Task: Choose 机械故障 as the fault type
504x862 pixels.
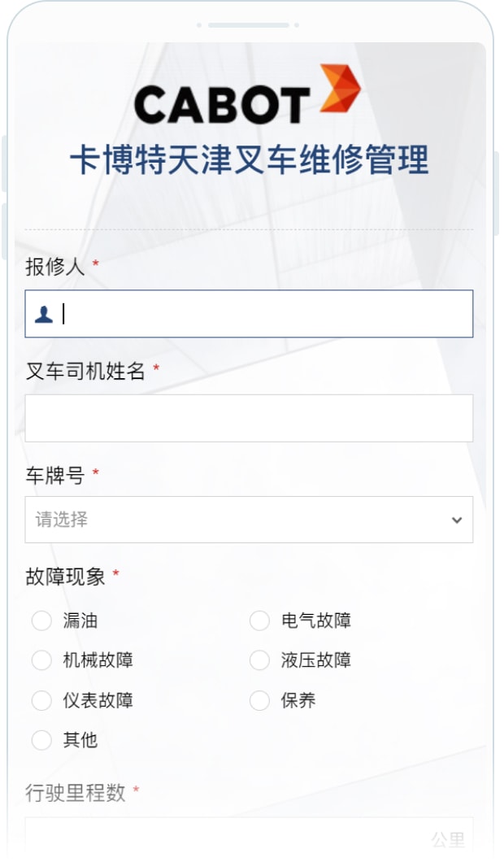Action: 41,660
